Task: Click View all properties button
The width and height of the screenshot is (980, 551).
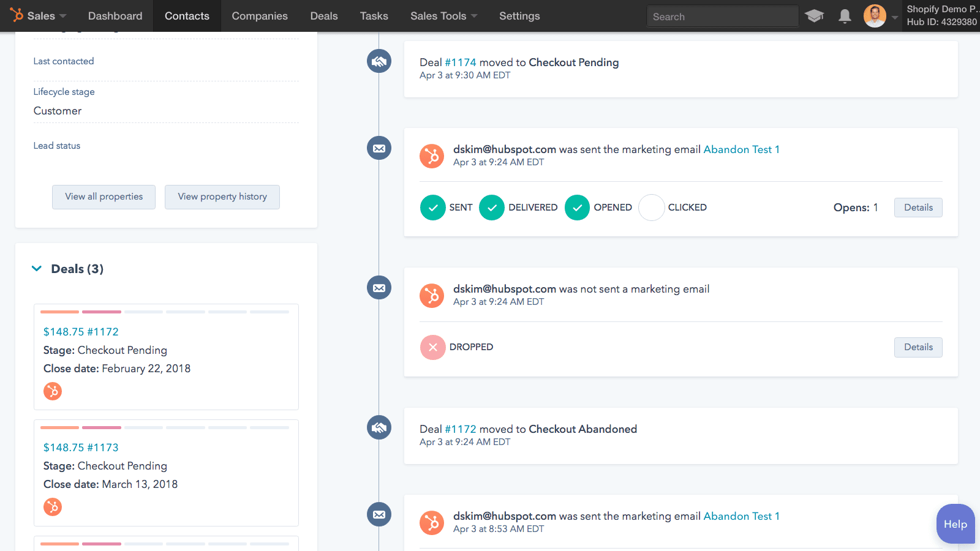Action: coord(104,197)
